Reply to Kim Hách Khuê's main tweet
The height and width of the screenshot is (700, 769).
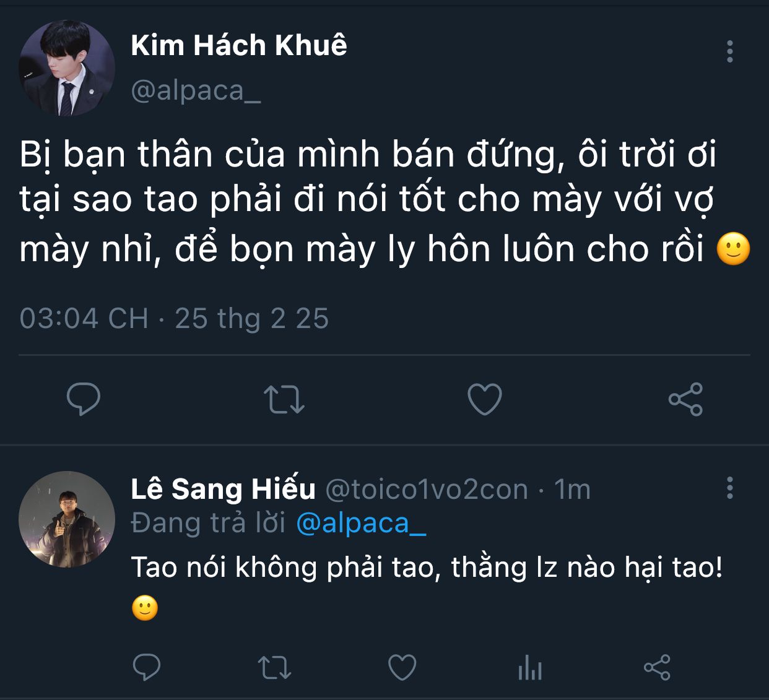(x=84, y=399)
